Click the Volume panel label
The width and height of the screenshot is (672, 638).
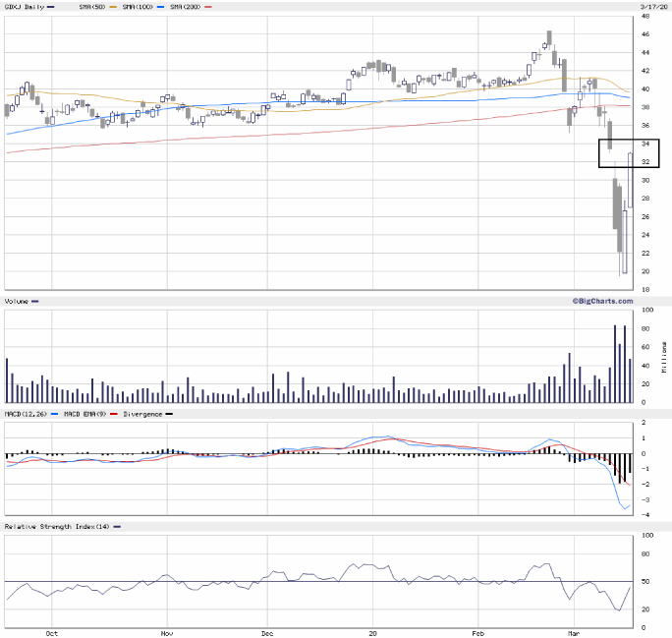pyautogui.click(x=18, y=300)
